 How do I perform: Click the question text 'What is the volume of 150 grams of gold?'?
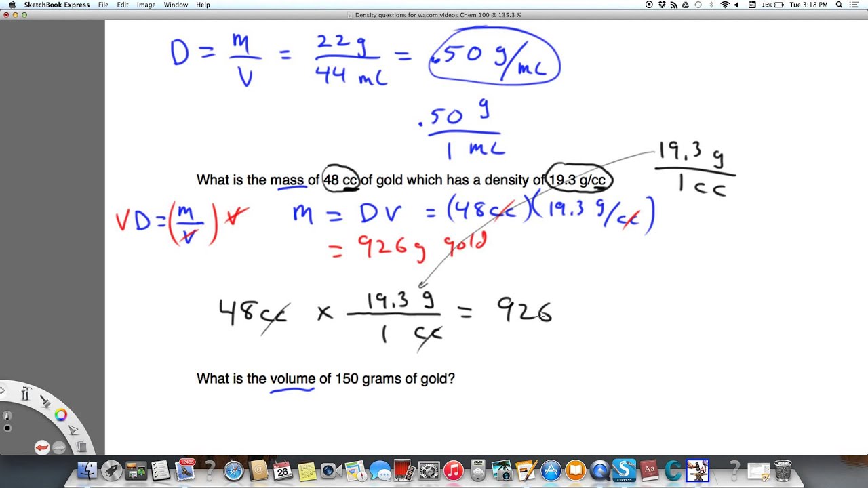[325, 378]
